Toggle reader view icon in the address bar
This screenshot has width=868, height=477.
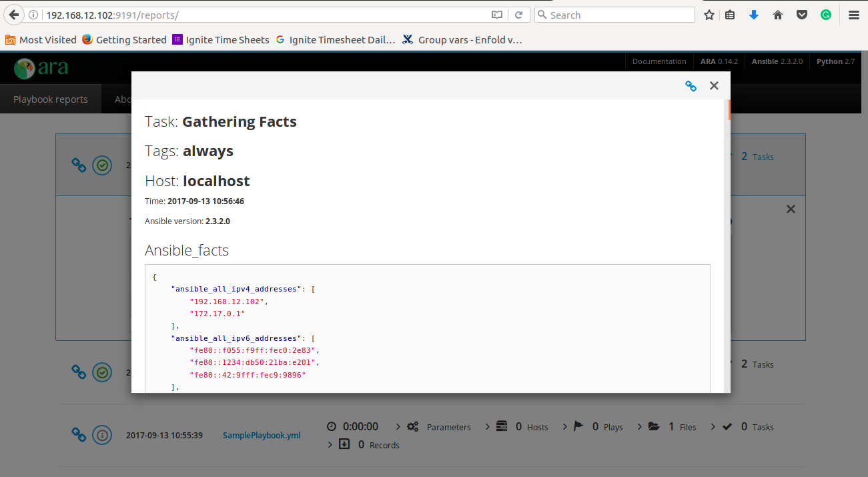[x=496, y=15]
